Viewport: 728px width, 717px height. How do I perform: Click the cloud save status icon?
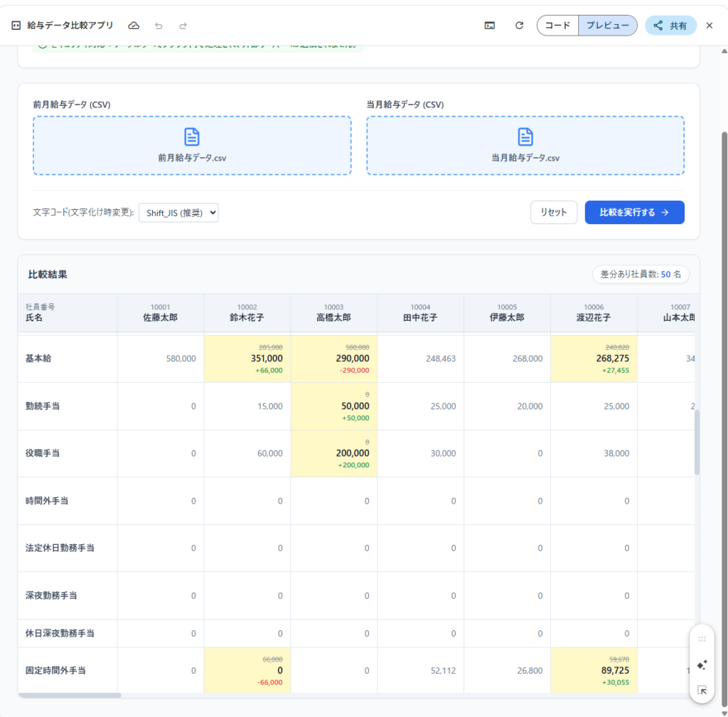[x=134, y=26]
